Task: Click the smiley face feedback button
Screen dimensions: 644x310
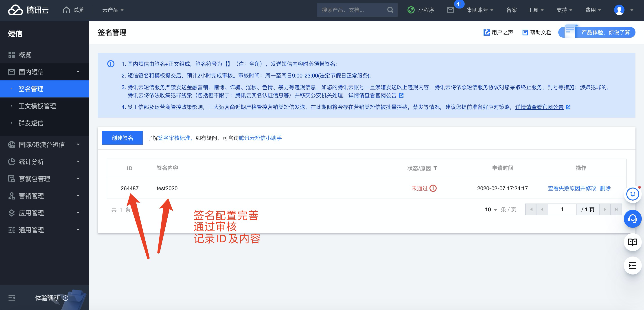Action: [633, 194]
